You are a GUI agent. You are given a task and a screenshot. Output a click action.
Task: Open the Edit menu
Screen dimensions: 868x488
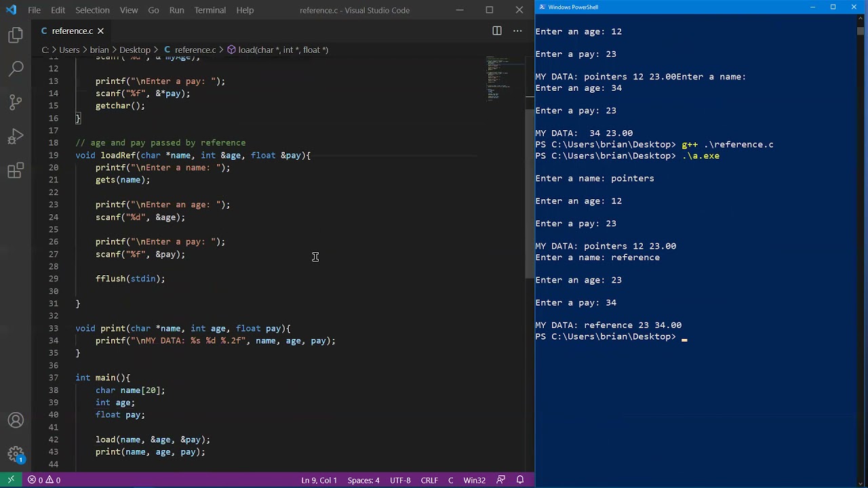click(x=58, y=10)
